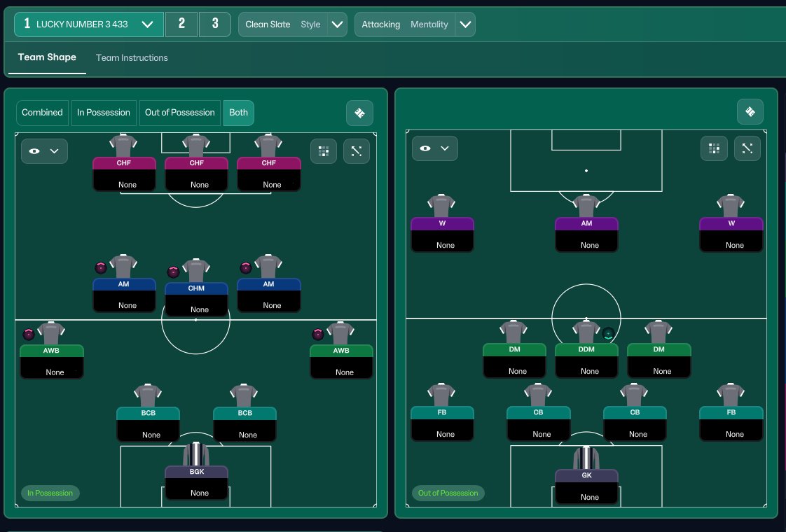Open the LUCKY NUMBER 3 433 tactic dropdown
786x532 pixels.
[x=89, y=24]
